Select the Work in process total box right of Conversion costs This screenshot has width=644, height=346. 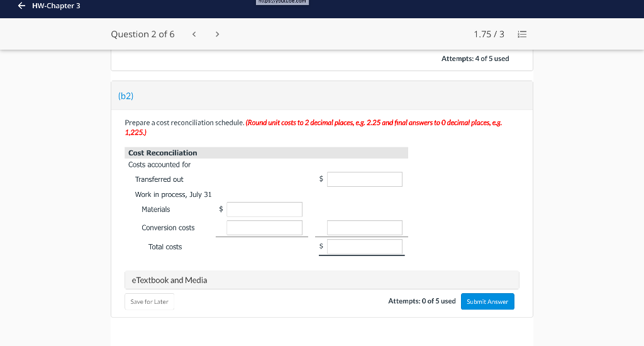(365, 228)
